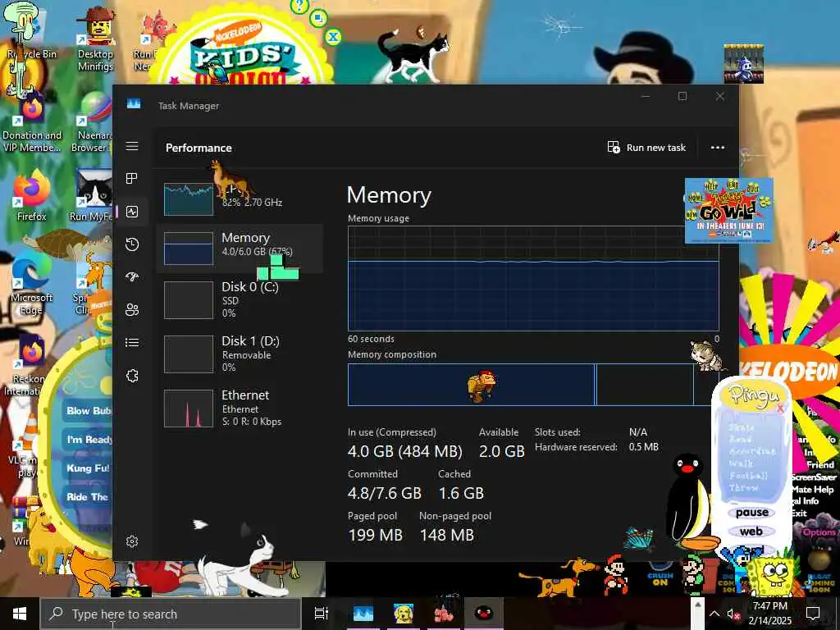Viewport: 840px width, 630px height.
Task: Open the clock showing 7:47 PM
Action: [x=769, y=614]
